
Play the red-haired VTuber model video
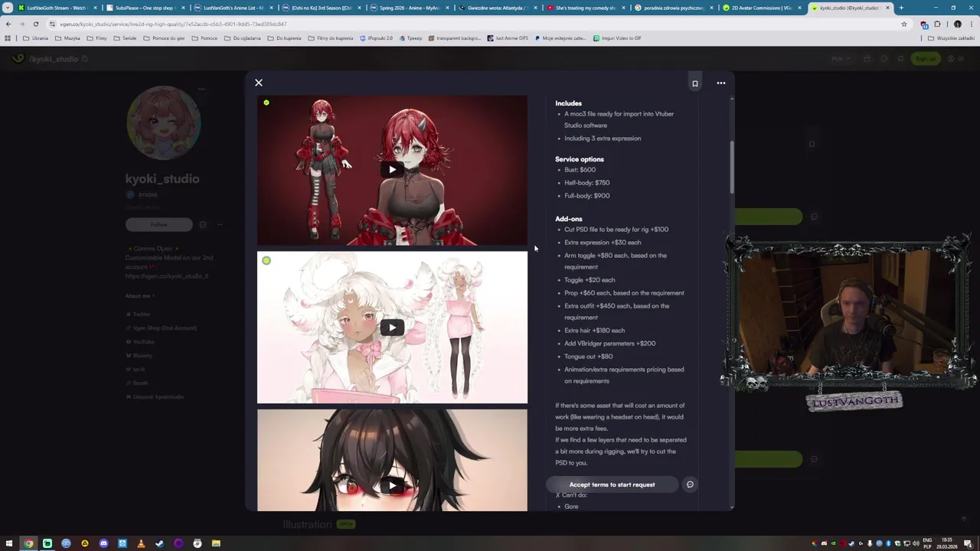coord(392,170)
